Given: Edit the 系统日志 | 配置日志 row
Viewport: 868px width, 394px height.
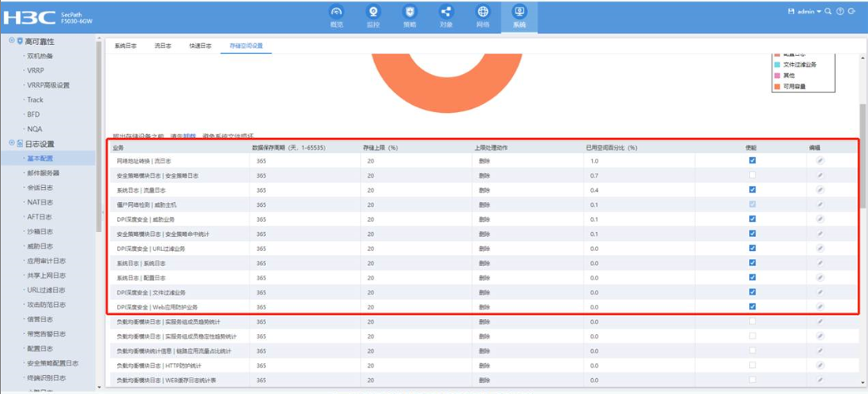Looking at the screenshot, I should (820, 278).
